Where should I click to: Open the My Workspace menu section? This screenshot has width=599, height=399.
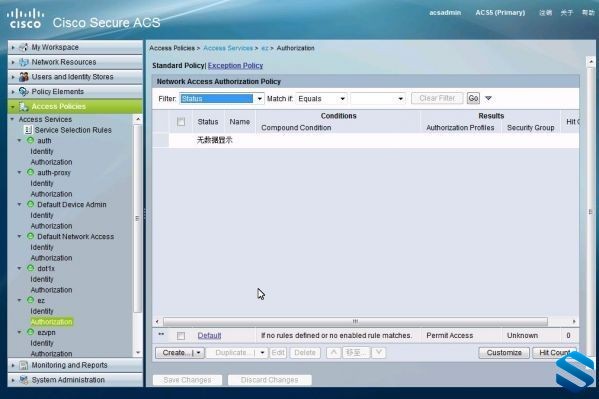(75, 47)
